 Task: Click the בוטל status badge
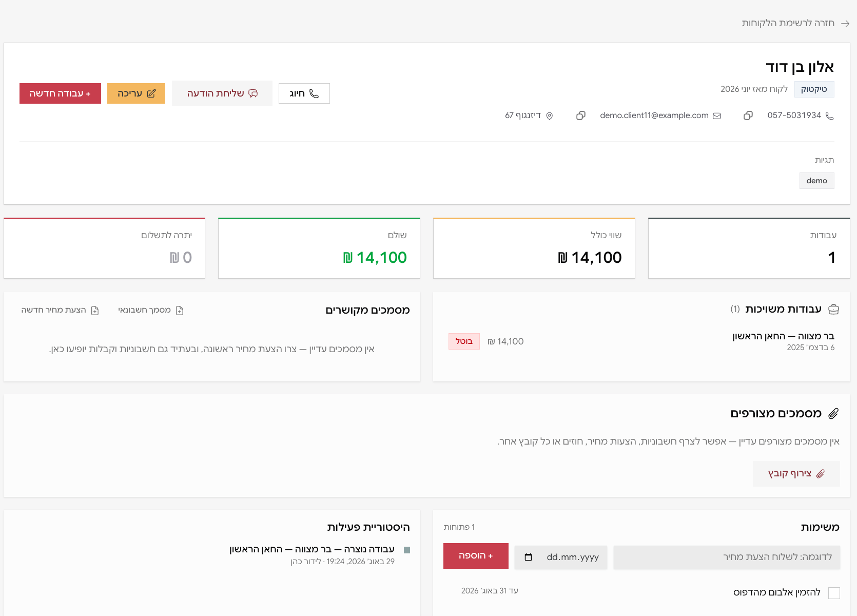click(464, 341)
